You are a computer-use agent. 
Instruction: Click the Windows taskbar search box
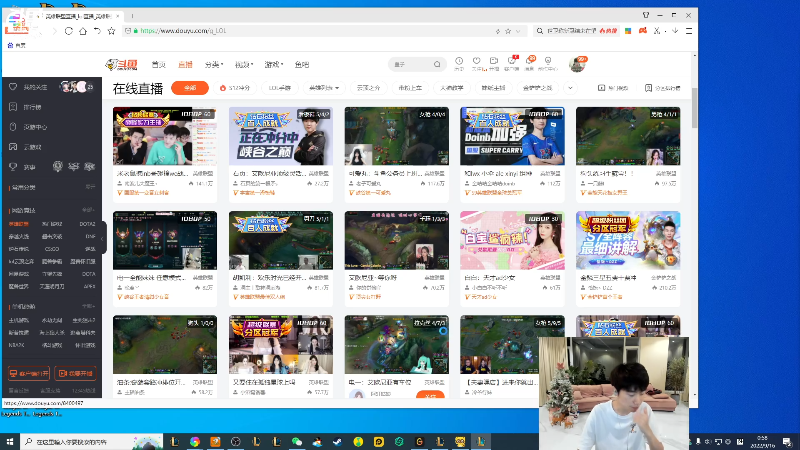91,441
